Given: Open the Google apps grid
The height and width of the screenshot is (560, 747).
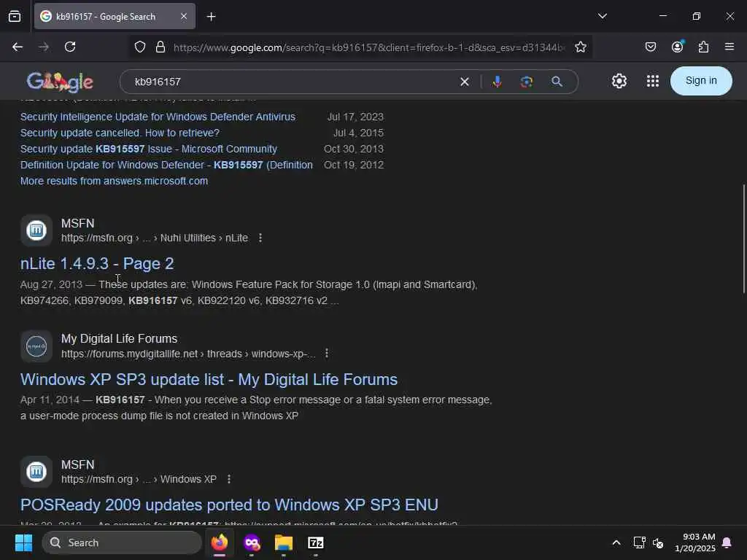Looking at the screenshot, I should [x=653, y=81].
